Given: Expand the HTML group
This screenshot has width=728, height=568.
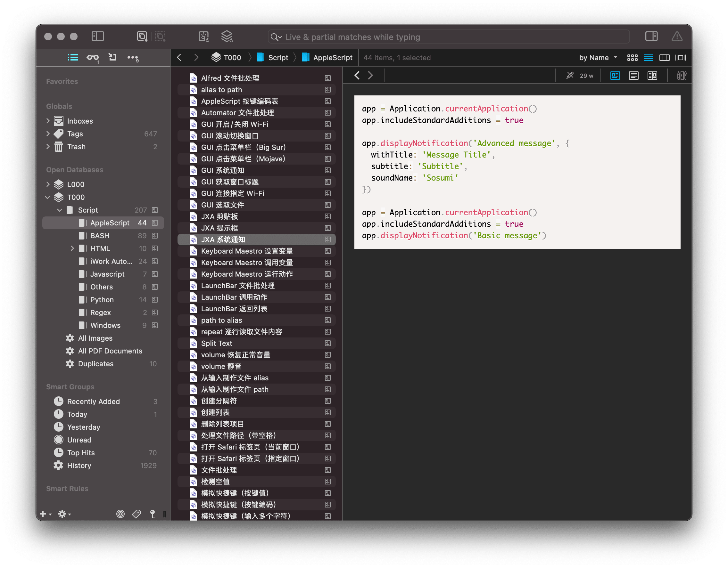Looking at the screenshot, I should coord(72,248).
